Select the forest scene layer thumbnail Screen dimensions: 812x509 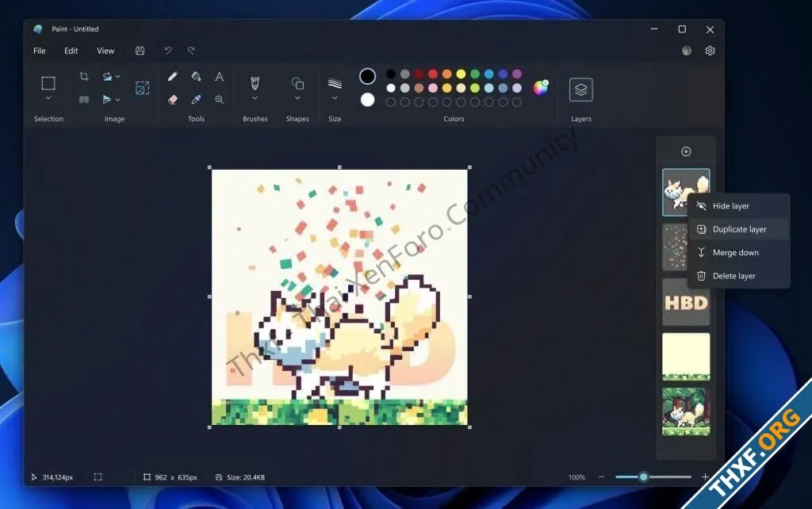pos(686,411)
